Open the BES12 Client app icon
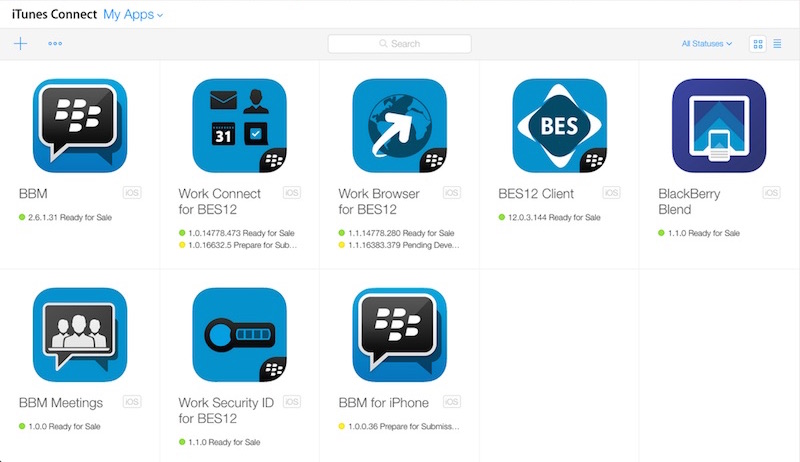 click(560, 125)
